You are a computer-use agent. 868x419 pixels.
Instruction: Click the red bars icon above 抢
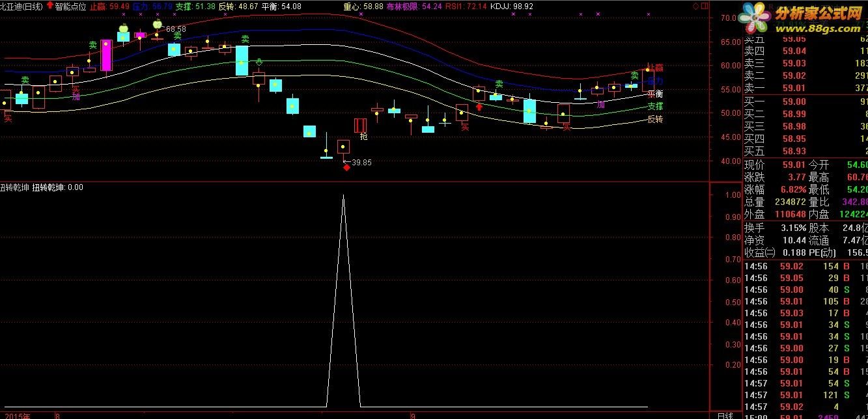point(361,125)
